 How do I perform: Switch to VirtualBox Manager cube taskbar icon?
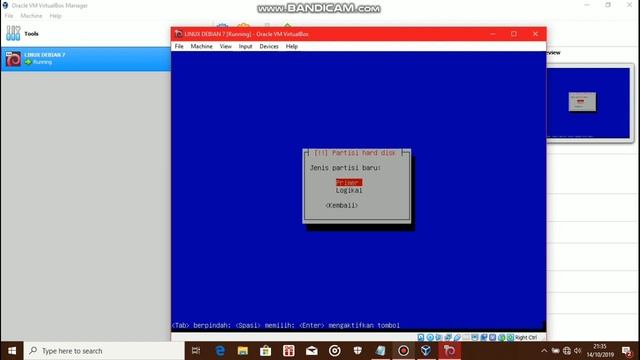tap(426, 351)
